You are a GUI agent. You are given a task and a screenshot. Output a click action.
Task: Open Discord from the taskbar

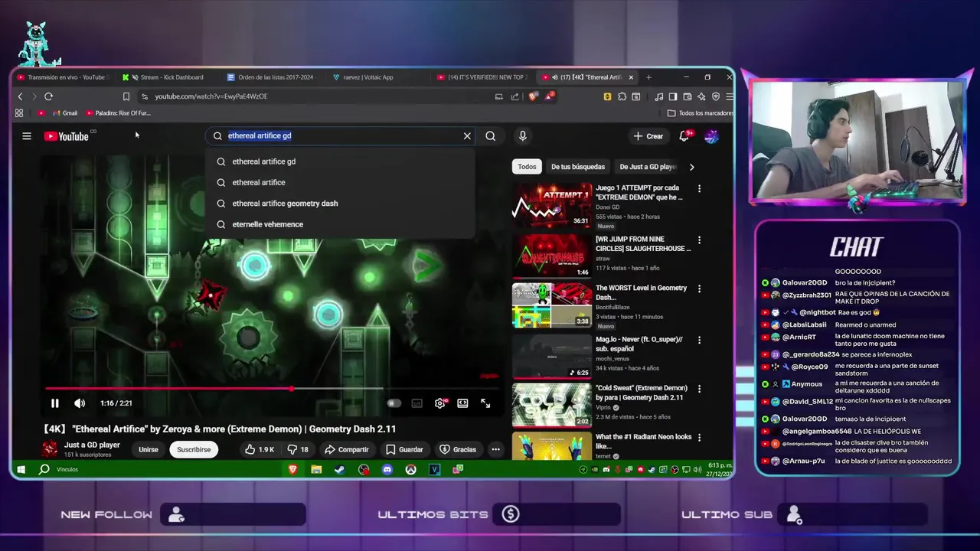(x=387, y=469)
